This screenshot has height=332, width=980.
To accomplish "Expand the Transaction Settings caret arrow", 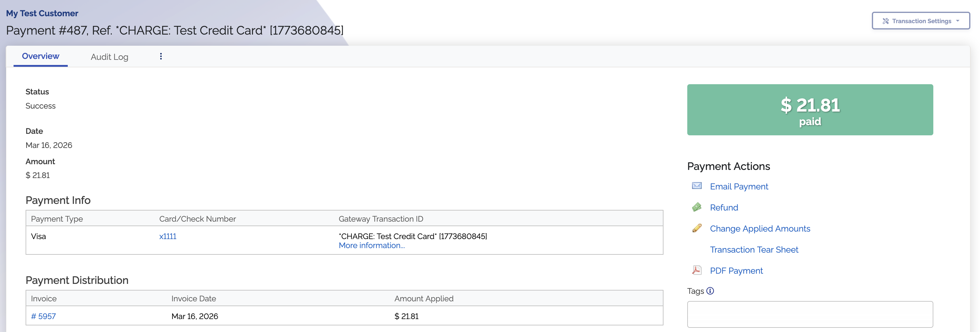I will tap(957, 21).
